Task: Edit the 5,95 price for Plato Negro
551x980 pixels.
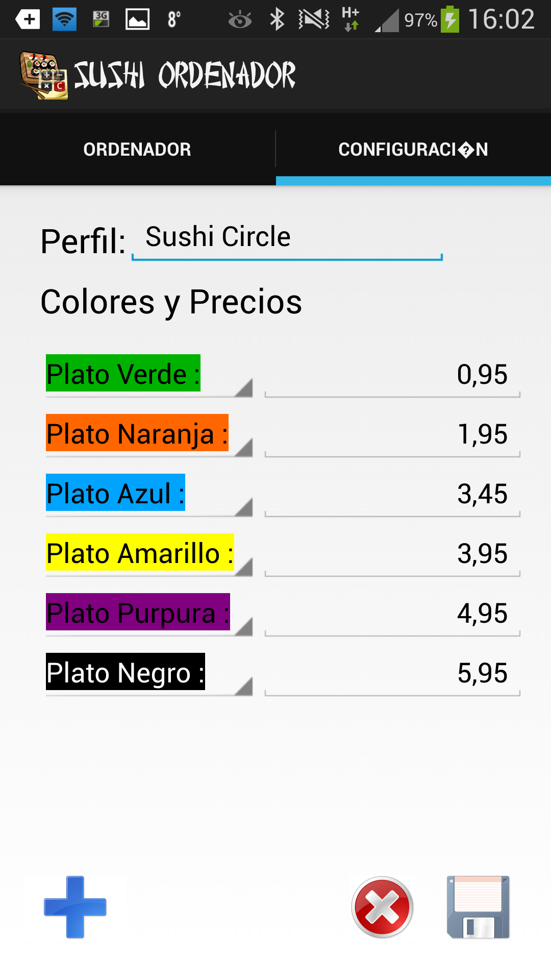Action: [x=392, y=673]
